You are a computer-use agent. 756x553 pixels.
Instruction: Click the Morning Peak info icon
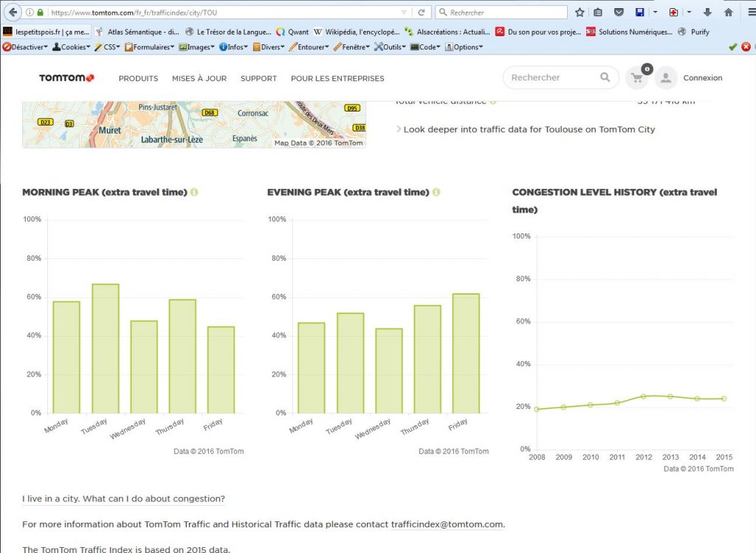point(194,193)
